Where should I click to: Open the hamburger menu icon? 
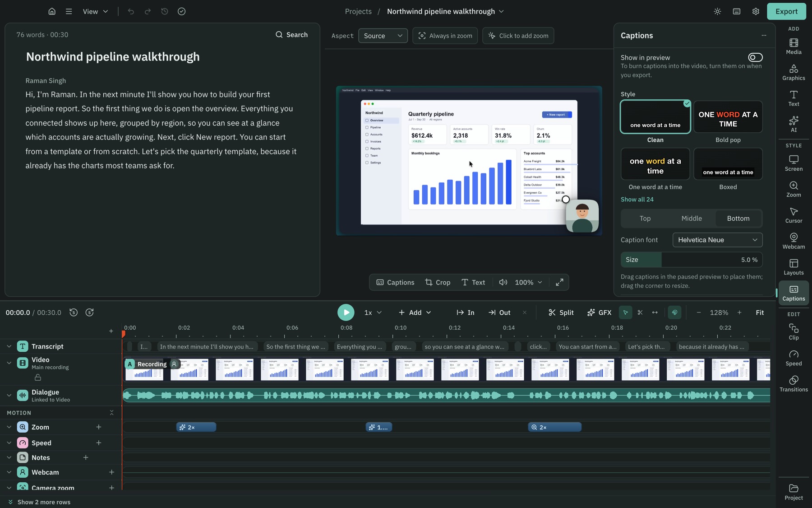(69, 11)
